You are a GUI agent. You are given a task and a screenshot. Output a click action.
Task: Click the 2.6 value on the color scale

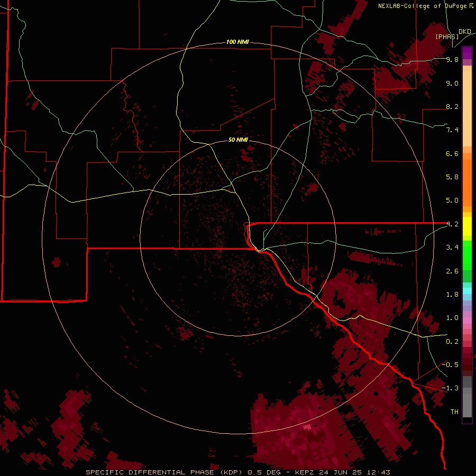452,271
